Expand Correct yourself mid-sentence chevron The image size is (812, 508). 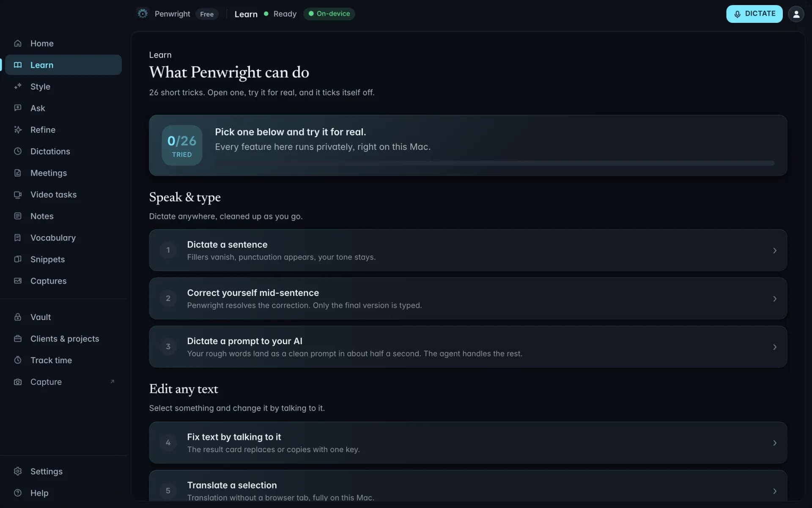point(774,299)
